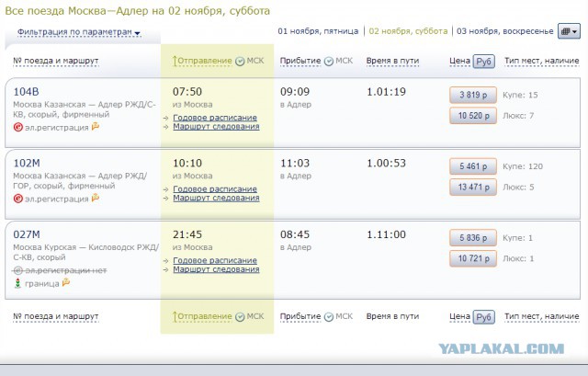Click orange flag icon beside граница label
This screenshot has width=588, height=376.
(66, 282)
